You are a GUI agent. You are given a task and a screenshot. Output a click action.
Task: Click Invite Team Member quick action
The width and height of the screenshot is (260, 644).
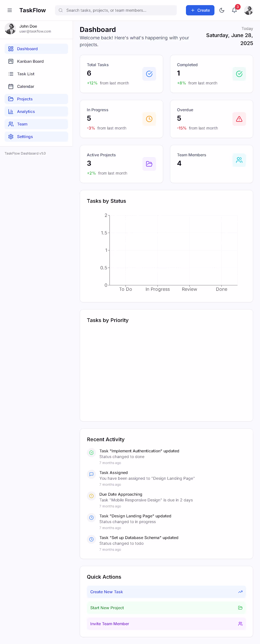[166, 624]
